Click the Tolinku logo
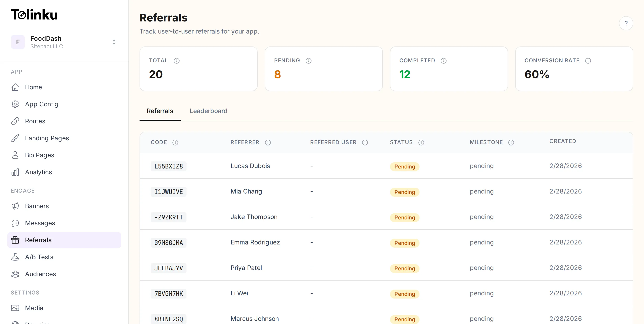The width and height of the screenshot is (644, 324). [34, 14]
